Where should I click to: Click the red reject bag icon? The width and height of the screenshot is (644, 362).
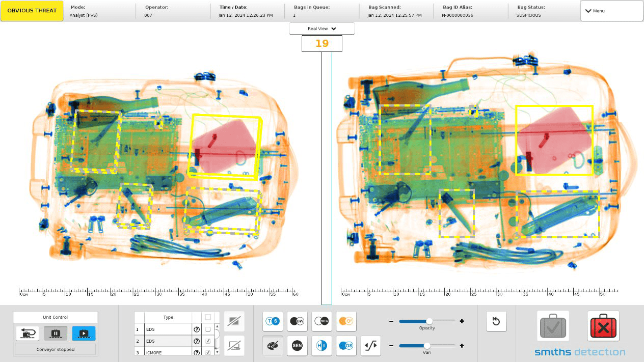(x=603, y=326)
